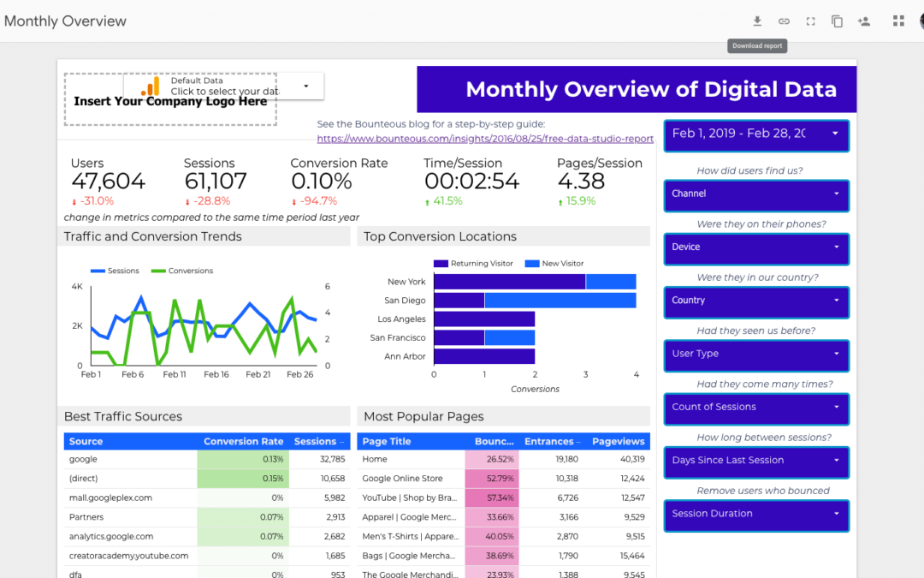Click the get report link icon
The width and height of the screenshot is (924, 578).
tap(784, 21)
